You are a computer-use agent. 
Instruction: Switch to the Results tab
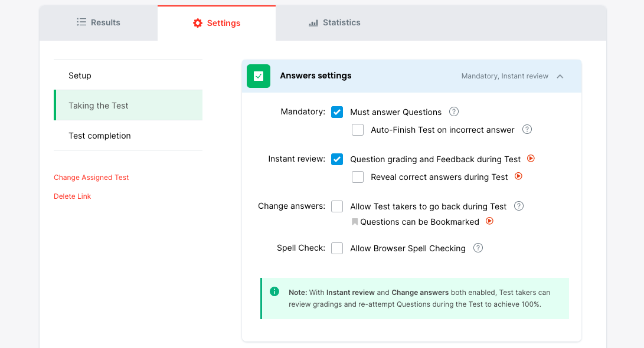click(x=99, y=22)
